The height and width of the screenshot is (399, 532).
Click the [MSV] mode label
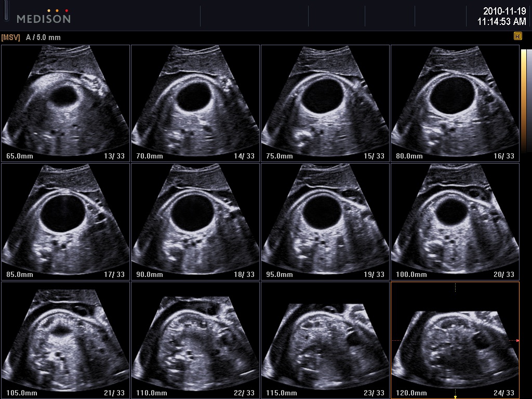click(10, 37)
